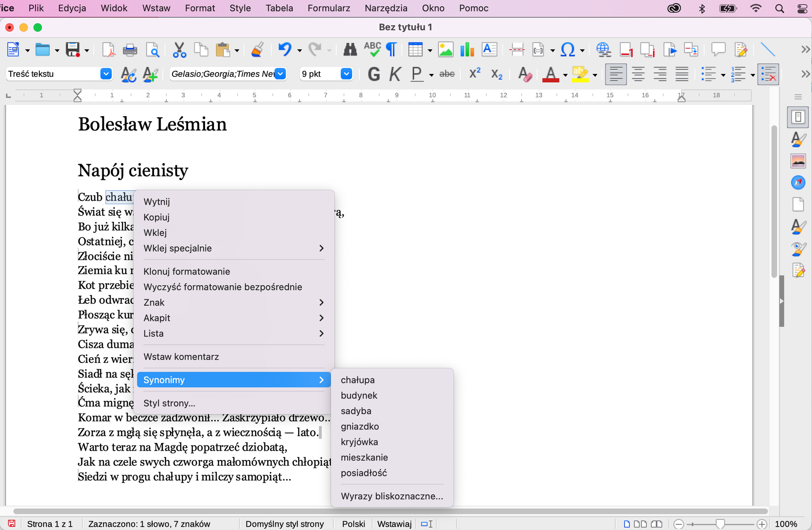Click the Clear Direct Formatting icon
Viewport: 812px width, 530px height.
point(525,74)
